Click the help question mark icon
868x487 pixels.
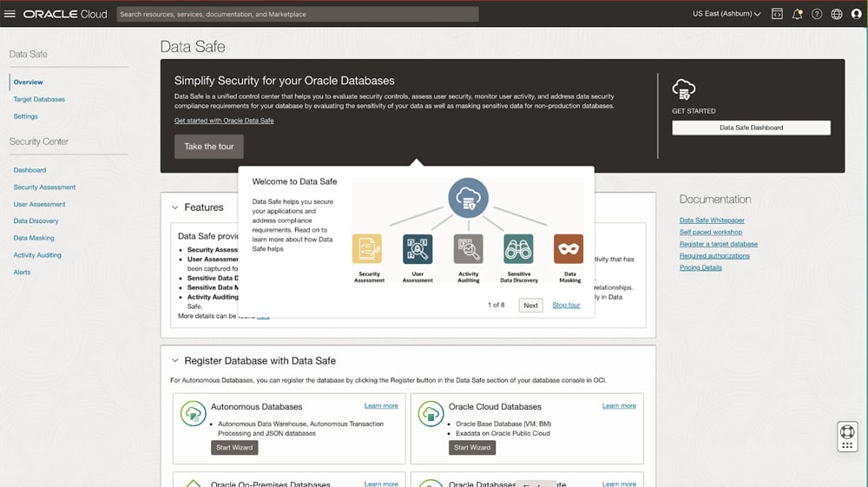coord(817,14)
